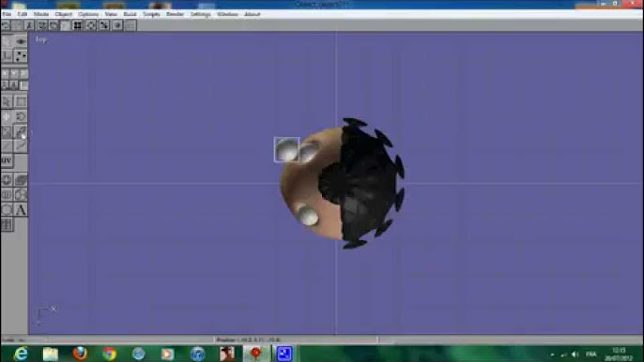Select the white sphere inside the selection box

pyautogui.click(x=286, y=149)
